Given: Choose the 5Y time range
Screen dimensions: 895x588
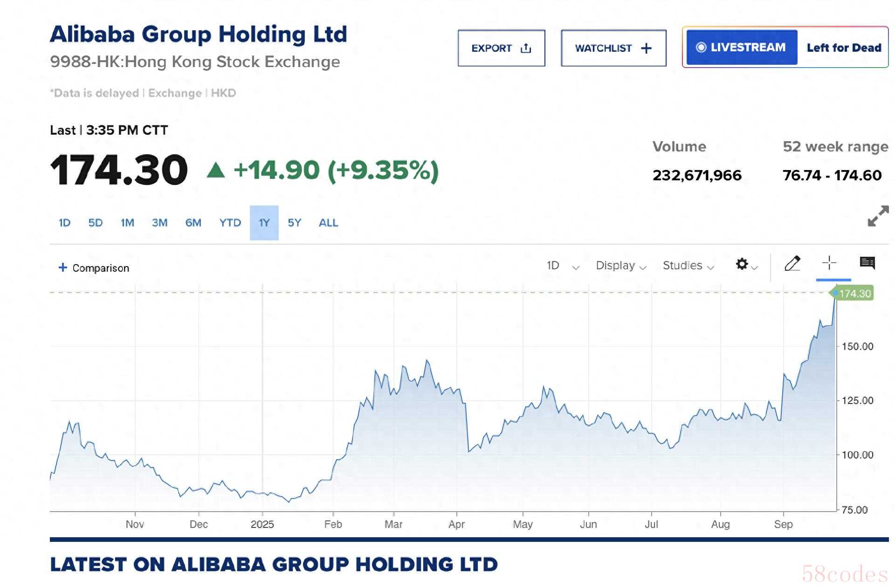Looking at the screenshot, I should pos(294,223).
